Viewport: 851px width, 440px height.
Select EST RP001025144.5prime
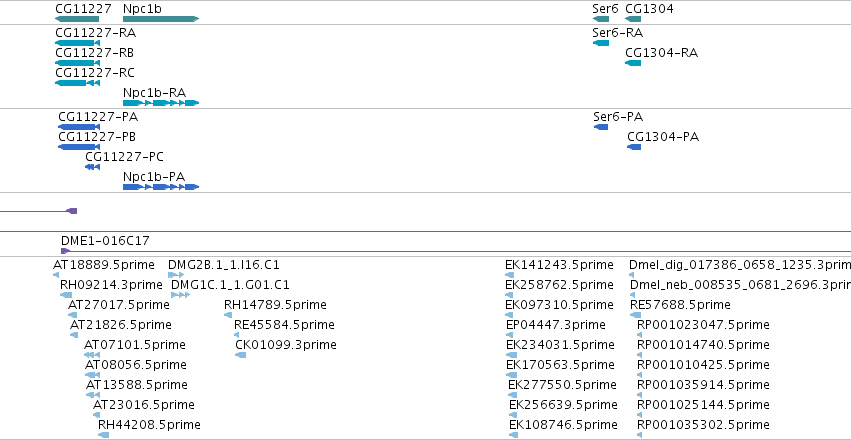pyautogui.click(x=703, y=405)
